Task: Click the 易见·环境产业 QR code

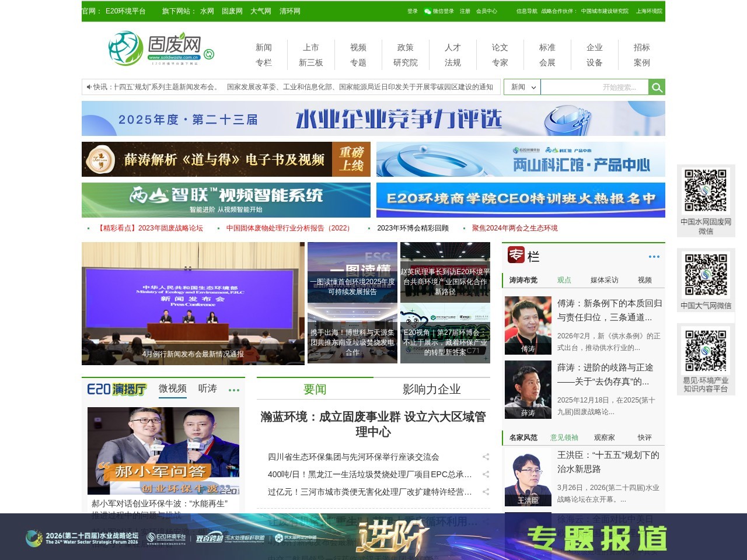Action: 706,351
